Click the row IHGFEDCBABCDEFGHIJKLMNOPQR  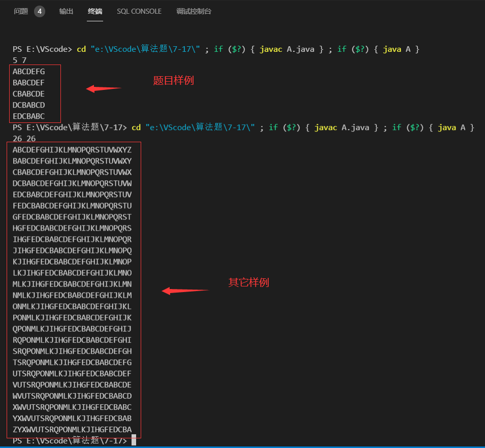click(x=72, y=239)
